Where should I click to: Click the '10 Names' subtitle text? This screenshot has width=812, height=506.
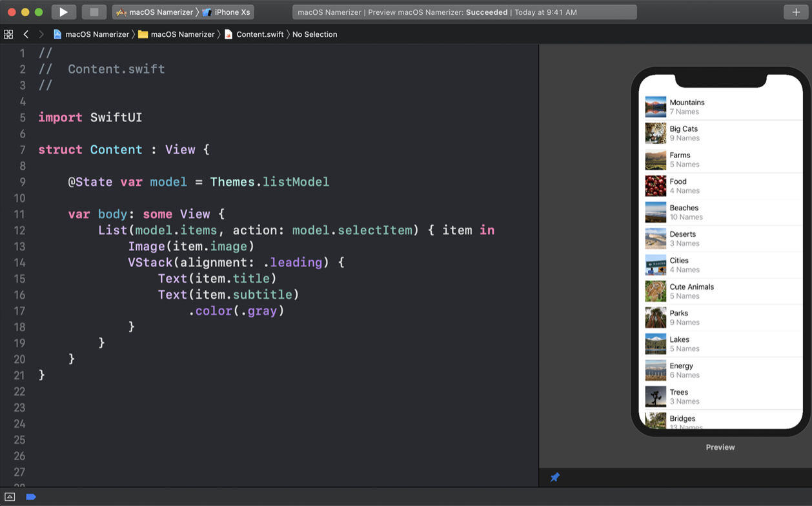coord(686,217)
